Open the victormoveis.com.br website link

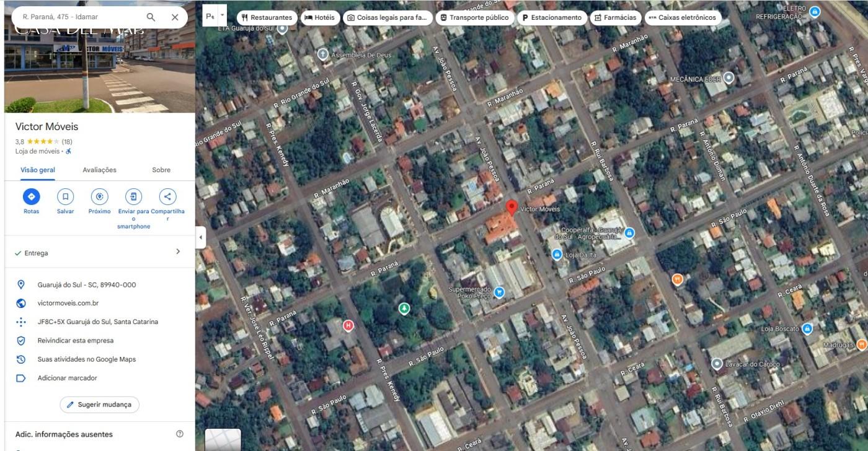[68, 304]
